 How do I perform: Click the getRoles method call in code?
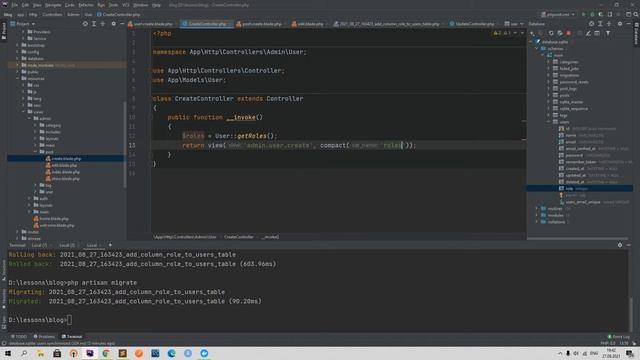tap(252, 136)
